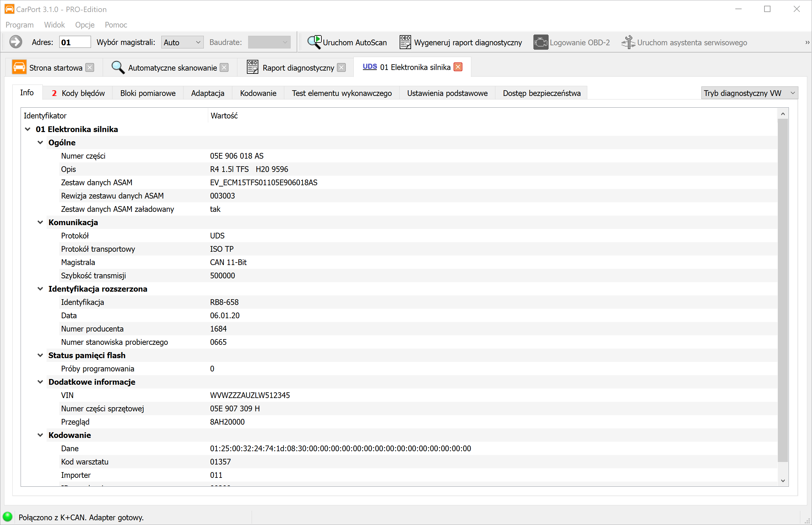
Task: Click the green go arrow next to Adres
Action: (x=15, y=42)
